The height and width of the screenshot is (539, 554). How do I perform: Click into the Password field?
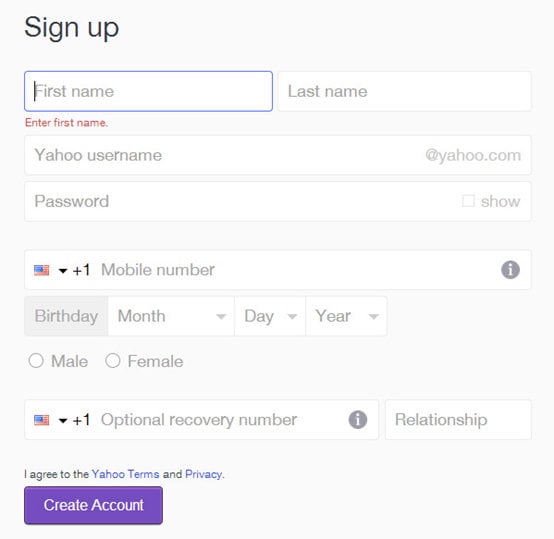278,201
